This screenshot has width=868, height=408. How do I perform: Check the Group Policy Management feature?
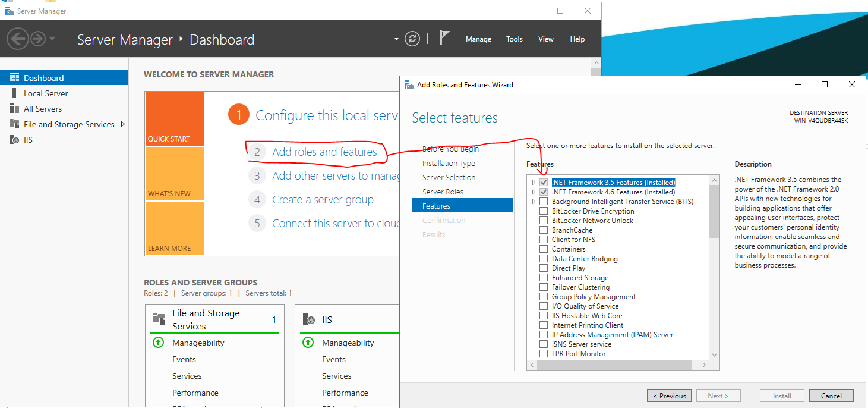544,297
